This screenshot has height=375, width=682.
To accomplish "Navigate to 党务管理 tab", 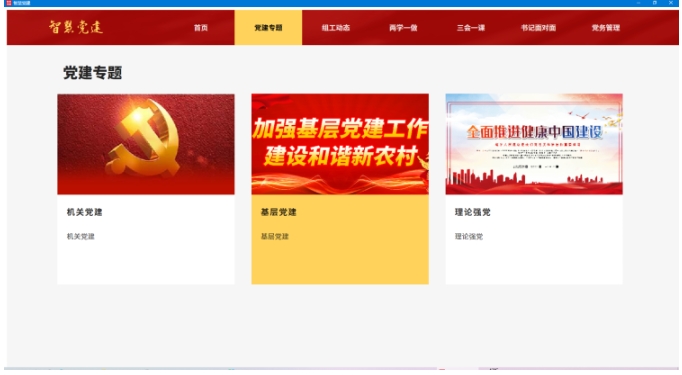I will (605, 28).
